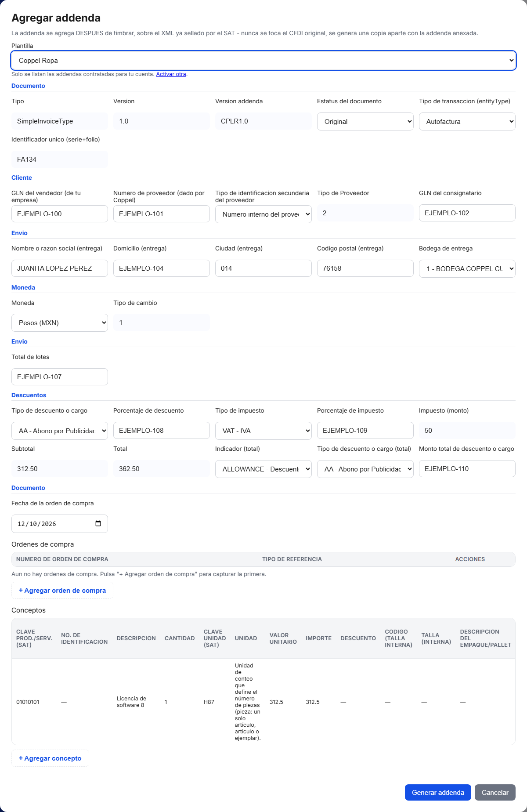Click the 'CANTIDAD' column header
This screenshot has height=812, width=527.
point(180,638)
